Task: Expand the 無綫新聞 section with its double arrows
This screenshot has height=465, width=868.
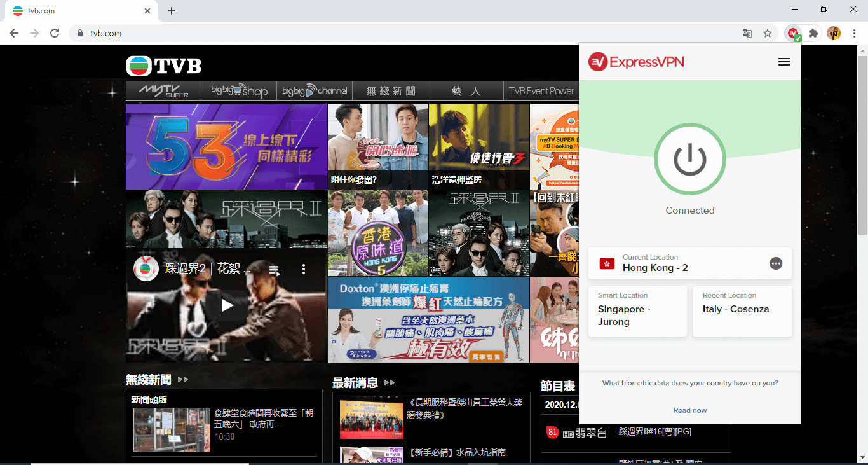Action: pyautogui.click(x=182, y=379)
